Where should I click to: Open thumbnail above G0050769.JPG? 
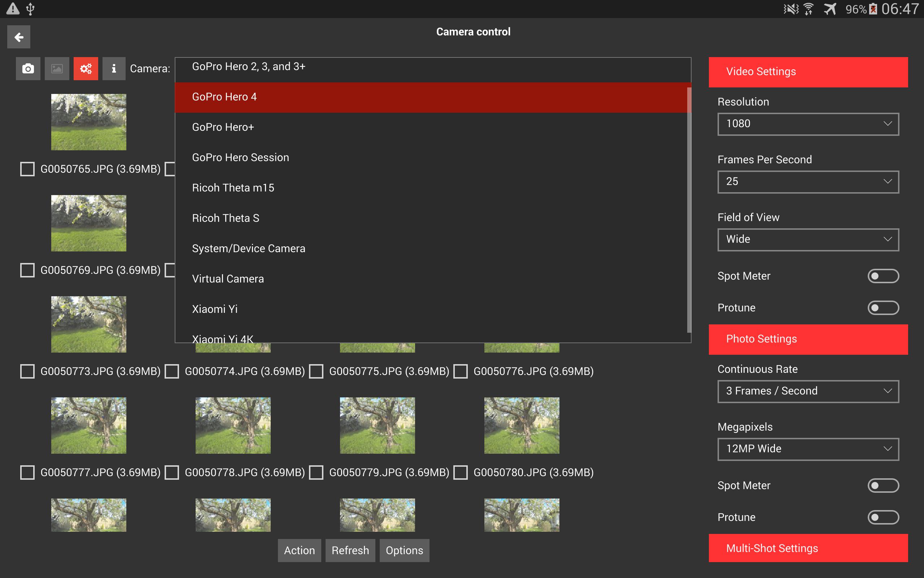[x=88, y=223]
